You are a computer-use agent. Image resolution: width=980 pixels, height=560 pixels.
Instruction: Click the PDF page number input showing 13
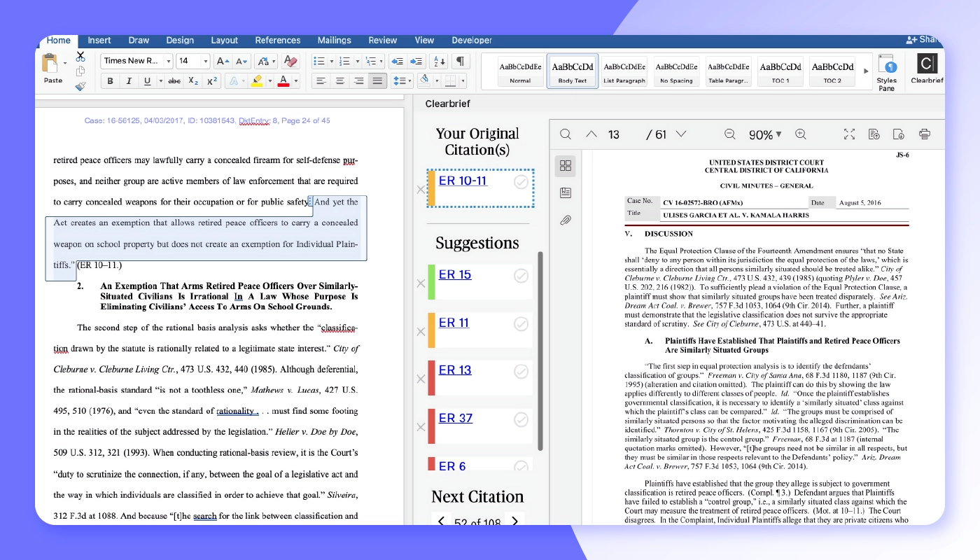click(614, 134)
